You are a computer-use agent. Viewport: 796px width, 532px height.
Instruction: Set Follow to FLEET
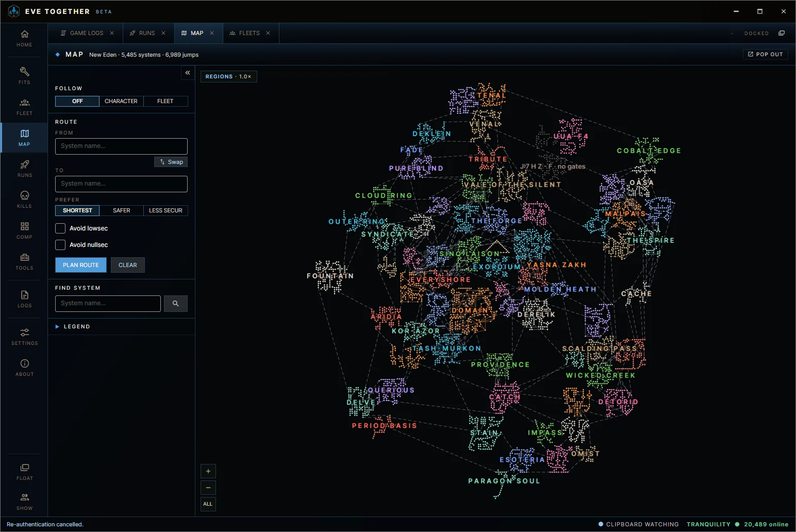(165, 101)
